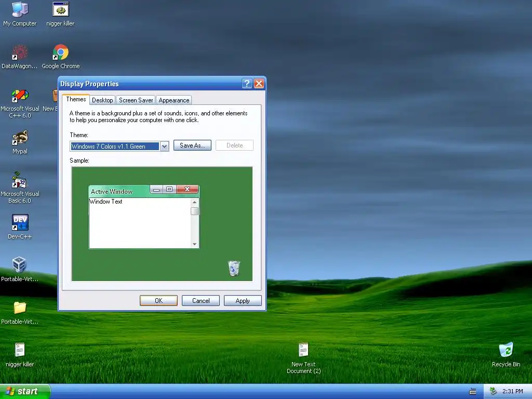Viewport: 532px width, 399px height.
Task: Open the Screen Saver tab
Action: pyautogui.click(x=136, y=100)
